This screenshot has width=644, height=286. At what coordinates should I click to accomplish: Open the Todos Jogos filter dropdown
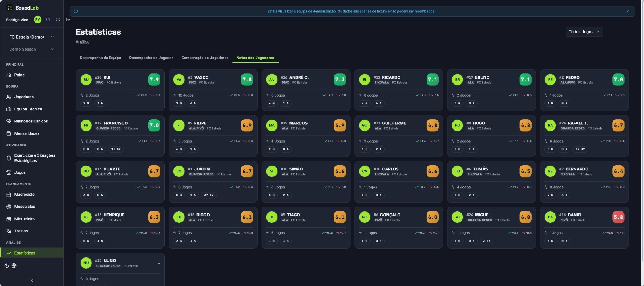pos(584,32)
